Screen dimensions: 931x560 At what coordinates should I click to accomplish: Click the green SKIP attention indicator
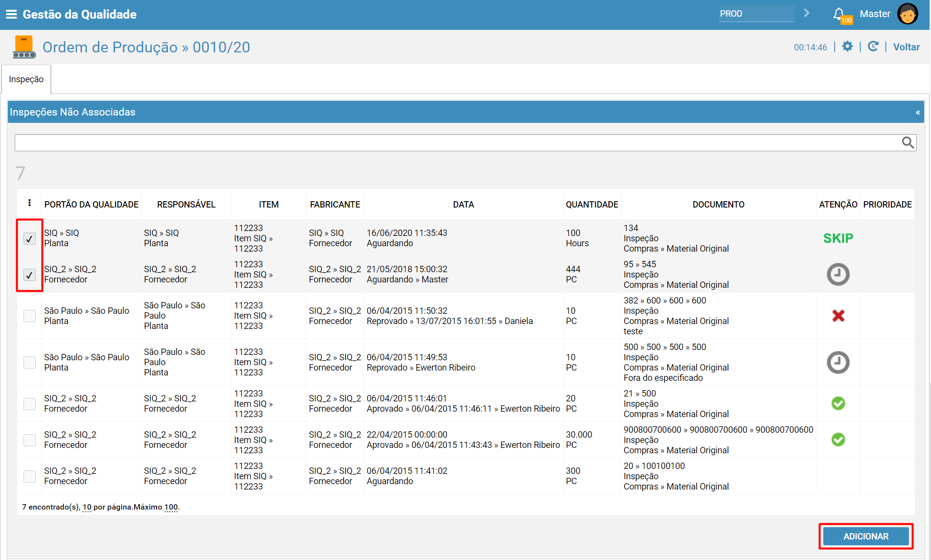(838, 238)
